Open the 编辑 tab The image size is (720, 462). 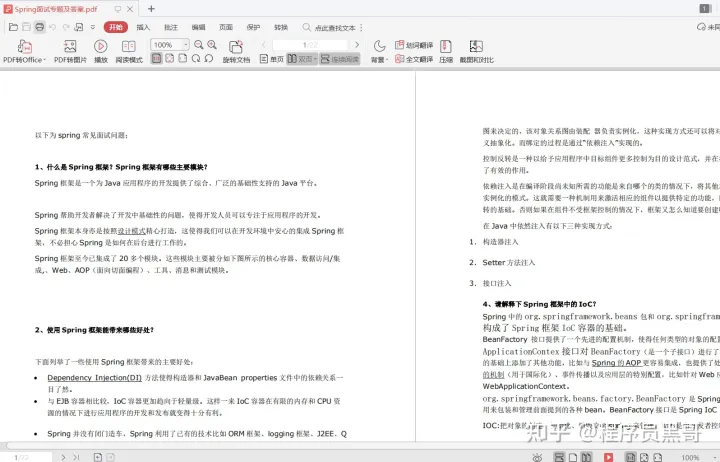[198, 28]
